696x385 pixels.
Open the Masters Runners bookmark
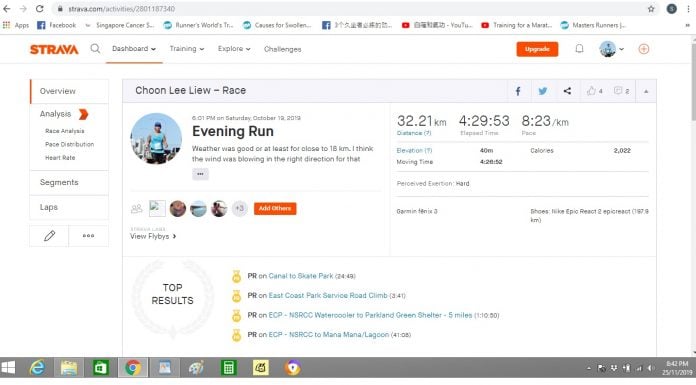[593, 25]
